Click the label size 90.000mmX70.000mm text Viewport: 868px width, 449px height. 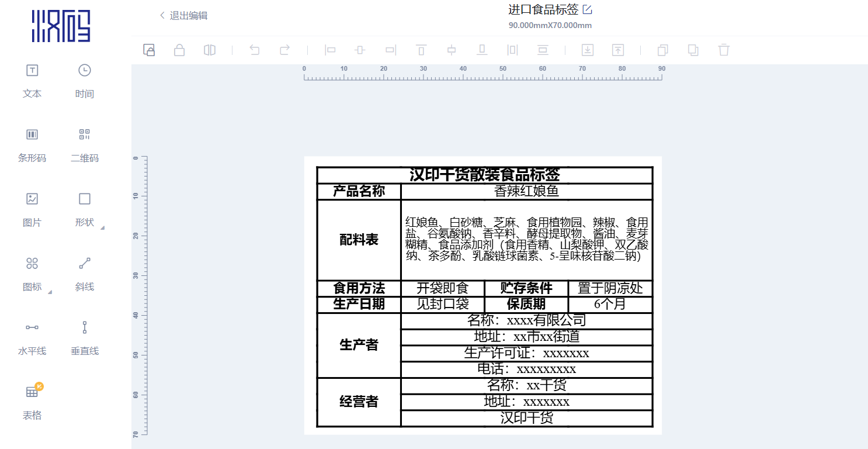pos(550,25)
